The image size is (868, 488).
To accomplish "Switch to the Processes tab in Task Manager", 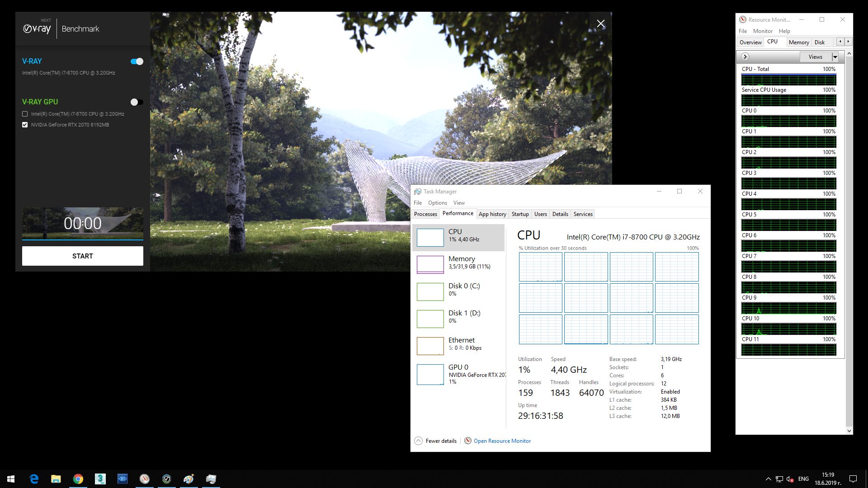I will (425, 214).
